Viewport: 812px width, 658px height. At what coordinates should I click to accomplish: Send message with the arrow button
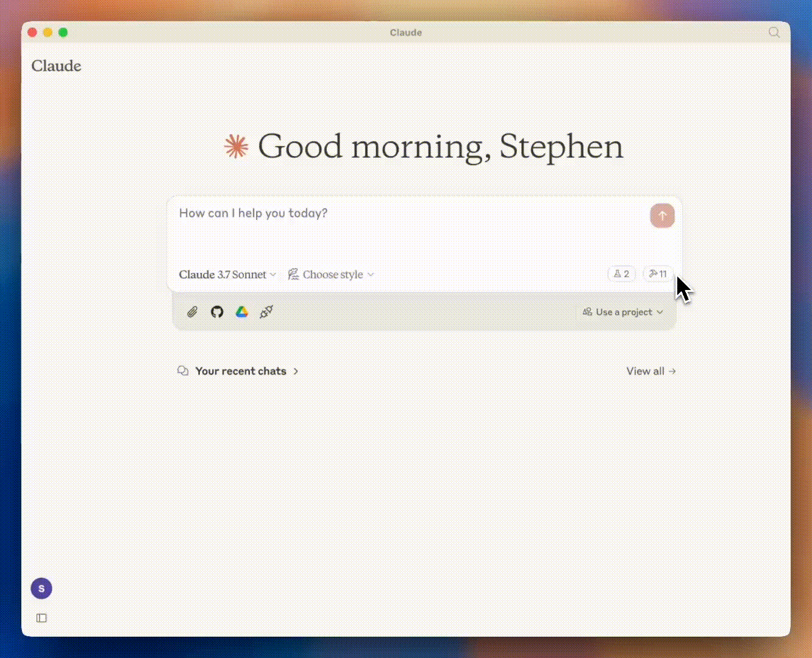pos(662,216)
